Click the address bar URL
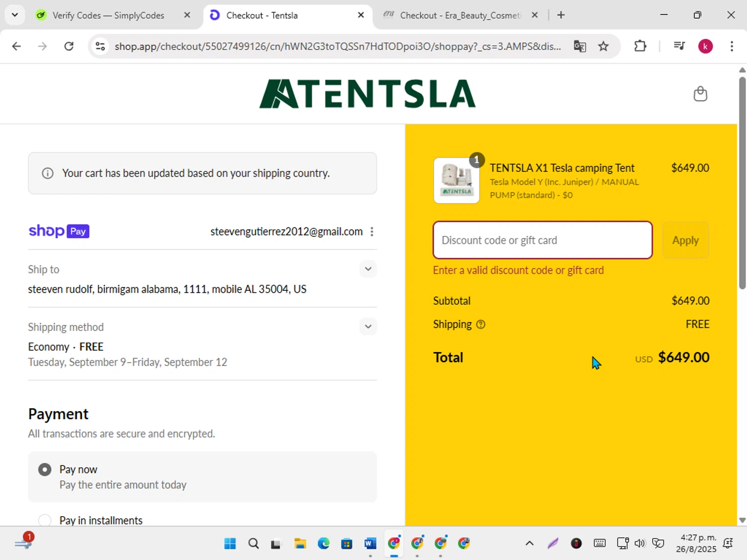The width and height of the screenshot is (747, 560). coord(338,46)
